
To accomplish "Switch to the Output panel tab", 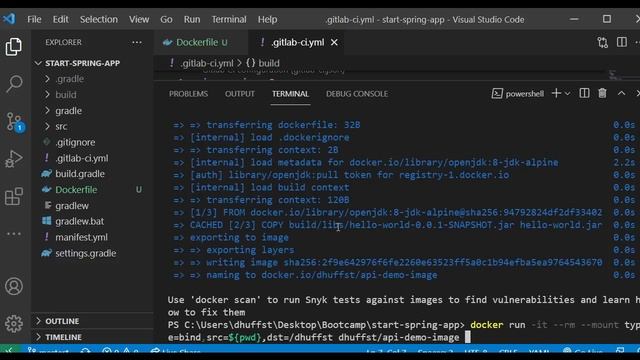I will click(240, 94).
